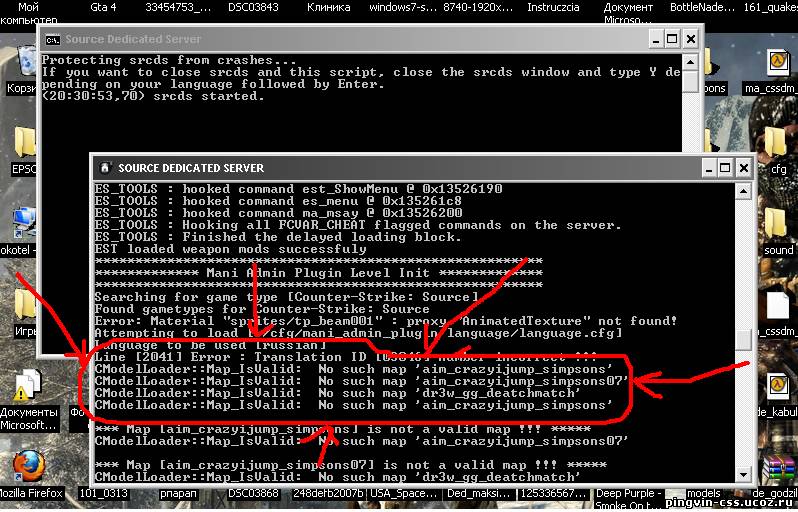This screenshot has height=512, width=798.
Task: Click 'Finished the delayed loading block.' line
Action: 278,237
